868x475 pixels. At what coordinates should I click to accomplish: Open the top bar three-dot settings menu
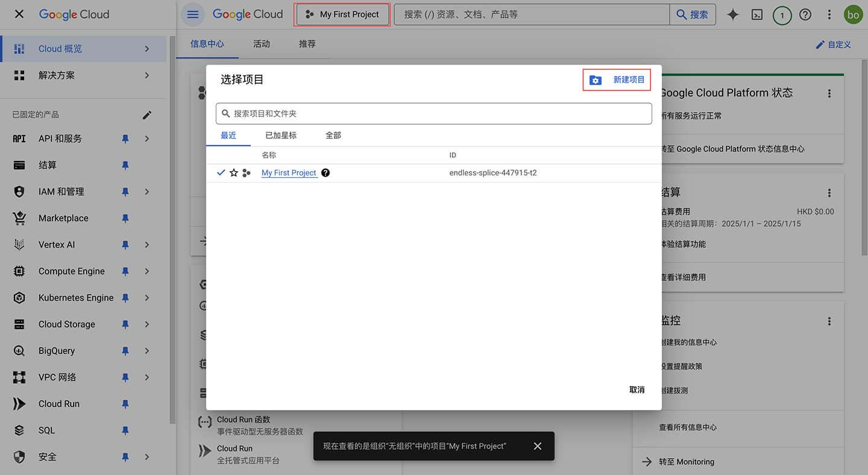click(x=829, y=14)
